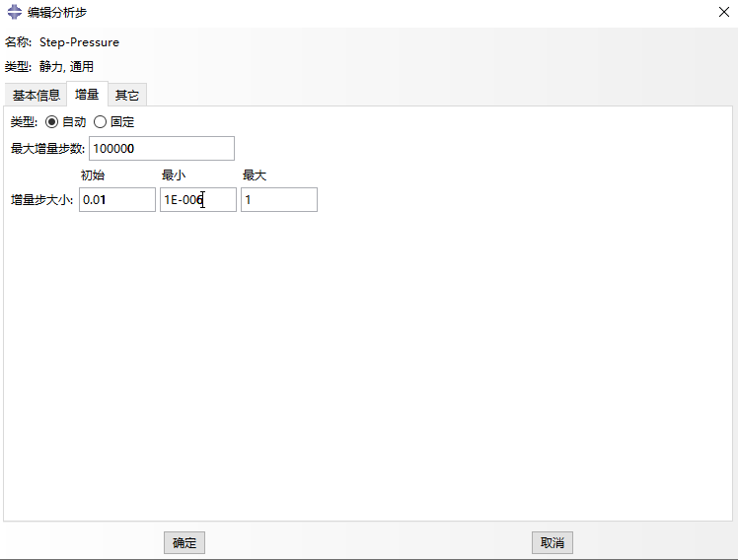Confirm with the 确定 button
738x560 pixels.
click(184, 542)
